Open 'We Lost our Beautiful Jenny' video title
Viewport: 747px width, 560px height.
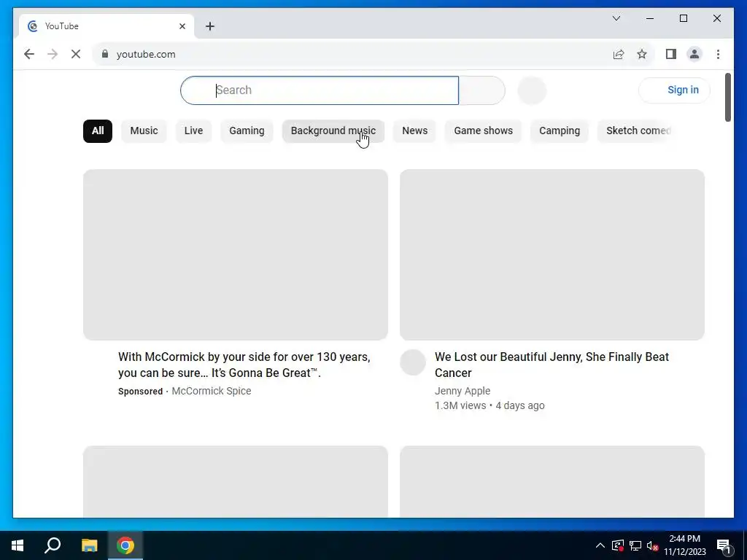(551, 365)
